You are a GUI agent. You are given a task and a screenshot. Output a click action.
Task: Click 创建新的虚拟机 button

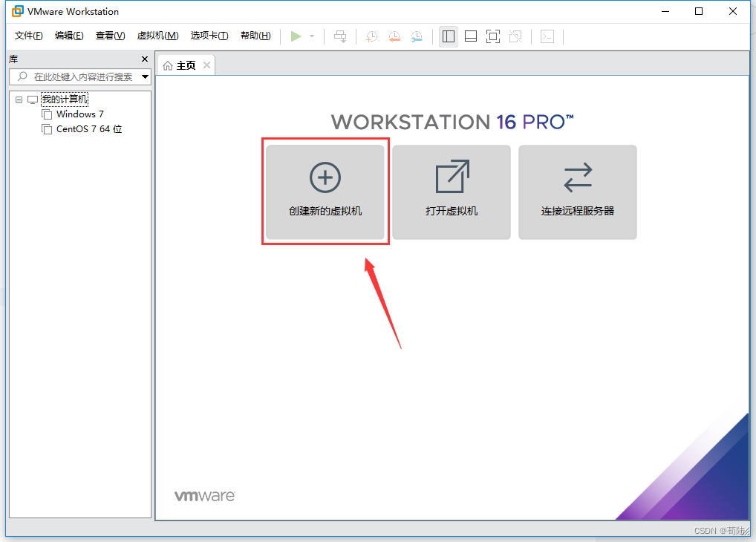pyautogui.click(x=325, y=192)
